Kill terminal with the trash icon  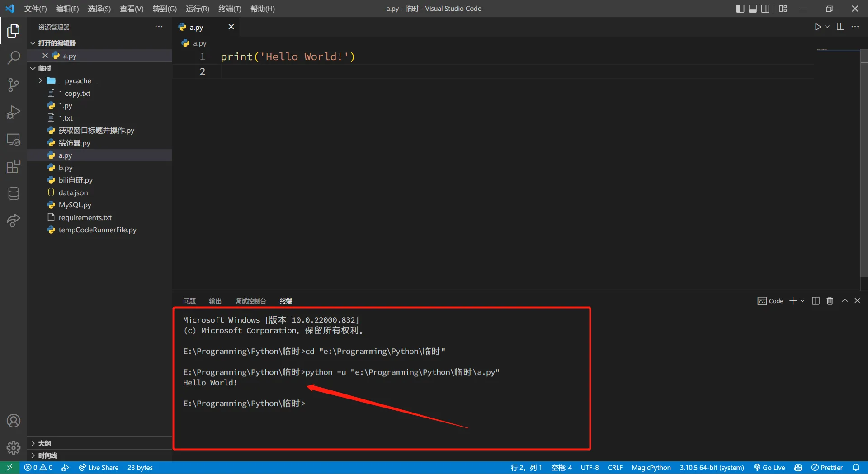[830, 301]
